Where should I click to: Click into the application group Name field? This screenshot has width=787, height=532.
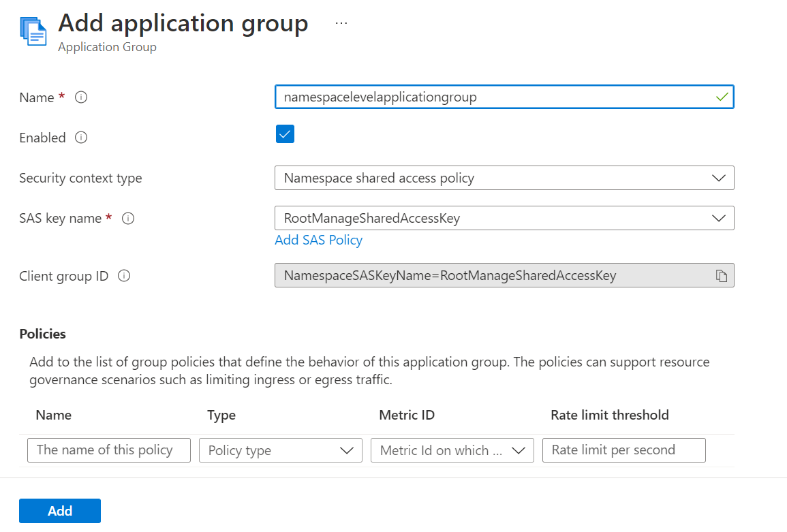(491, 97)
